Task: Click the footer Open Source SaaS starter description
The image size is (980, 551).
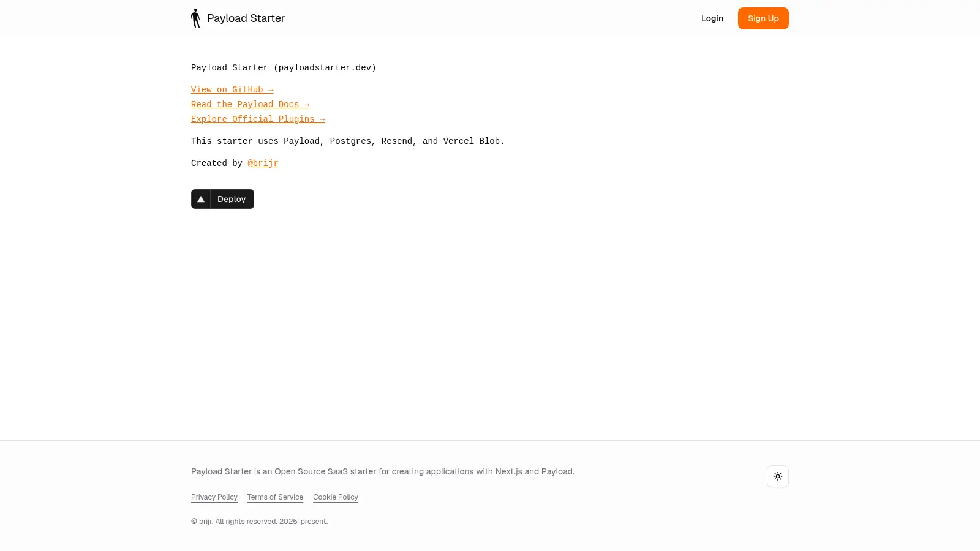Action: click(383, 471)
